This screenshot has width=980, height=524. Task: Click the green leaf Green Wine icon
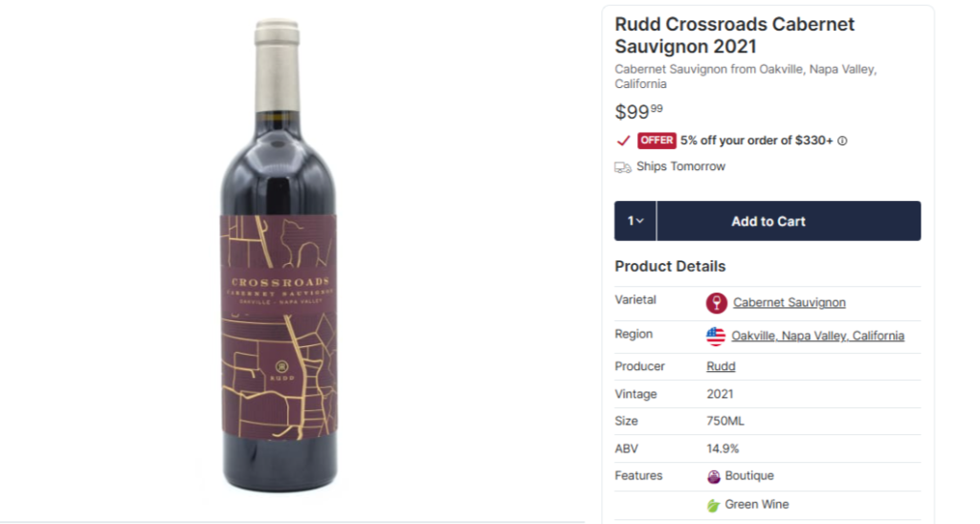coord(713,505)
